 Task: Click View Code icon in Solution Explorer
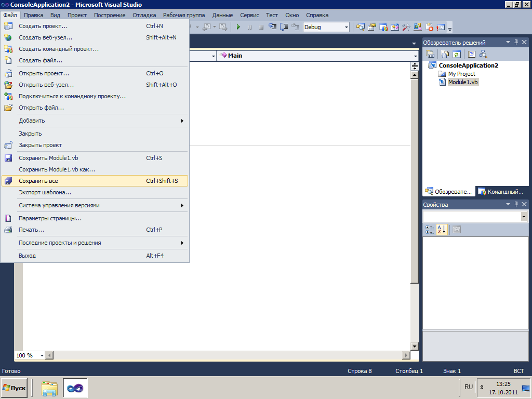(x=472, y=54)
